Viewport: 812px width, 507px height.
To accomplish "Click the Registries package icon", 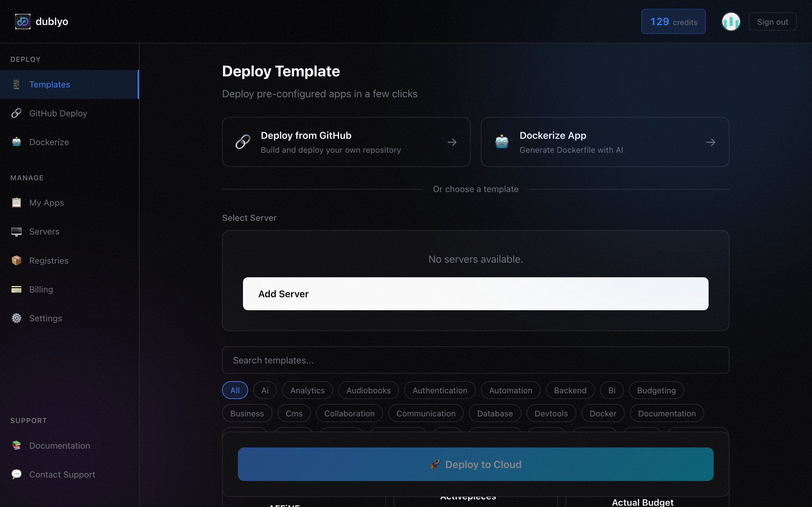I will (x=16, y=260).
